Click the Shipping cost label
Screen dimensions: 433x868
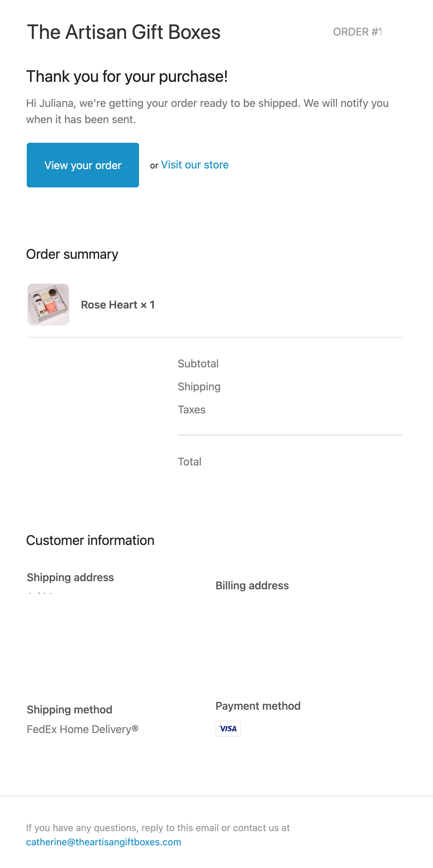199,387
